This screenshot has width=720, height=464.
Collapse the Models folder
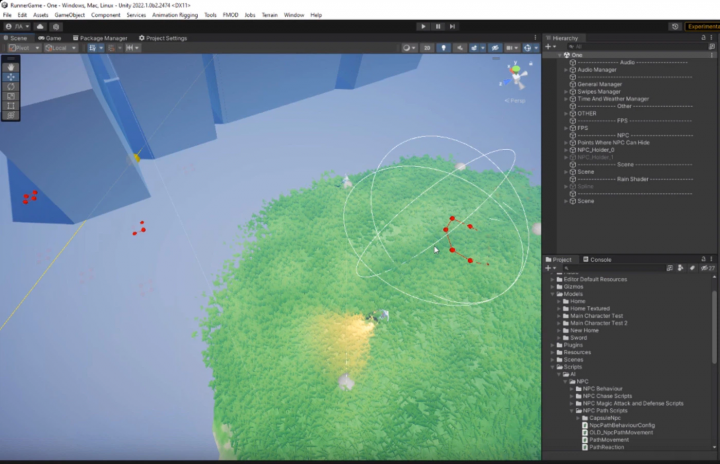(x=553, y=294)
